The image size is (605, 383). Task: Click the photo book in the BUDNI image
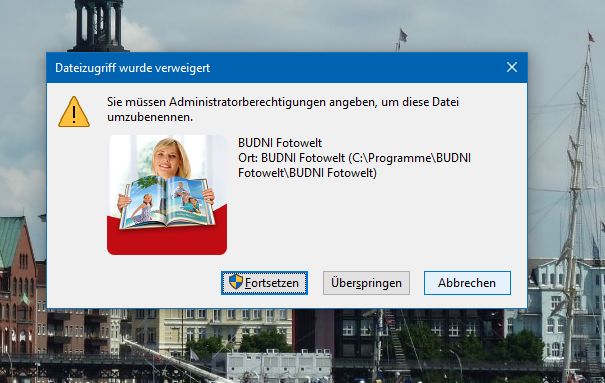coord(167,202)
